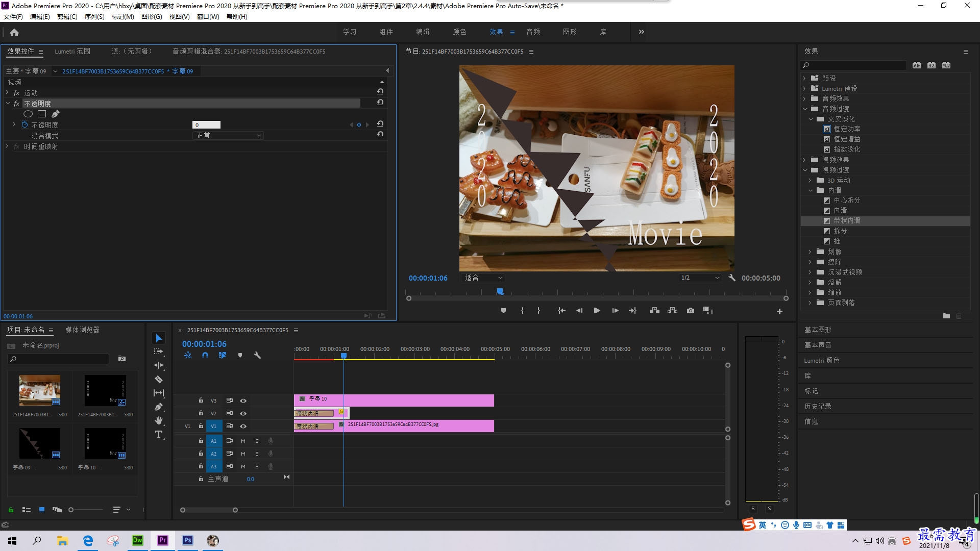The image size is (980, 551).
Task: Toggle lock on track V3
Action: (201, 400)
